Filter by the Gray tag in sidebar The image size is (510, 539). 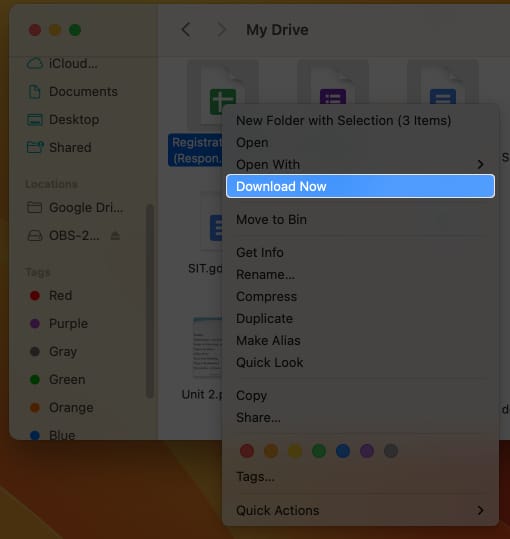(53, 352)
